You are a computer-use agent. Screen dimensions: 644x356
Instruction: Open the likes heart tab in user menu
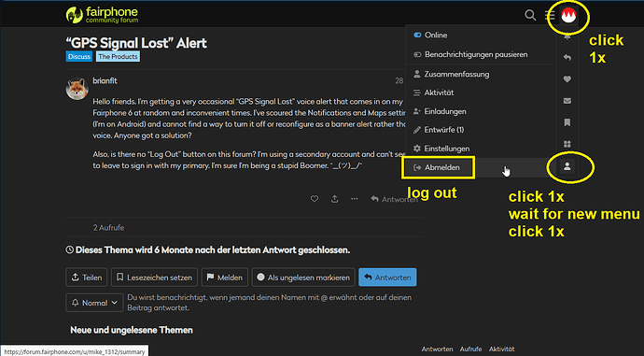click(567, 78)
